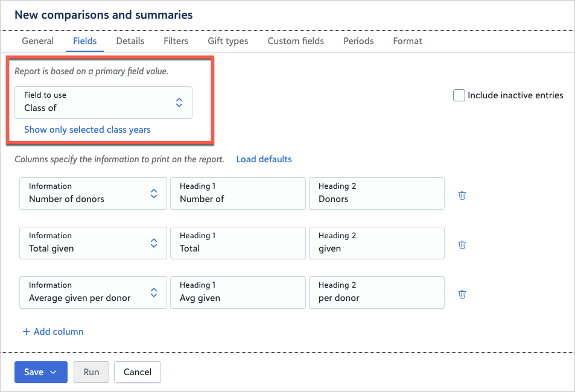Viewport: 575px width, 392px height.
Task: Enable Include inactive entries checkbox
Action: click(459, 95)
